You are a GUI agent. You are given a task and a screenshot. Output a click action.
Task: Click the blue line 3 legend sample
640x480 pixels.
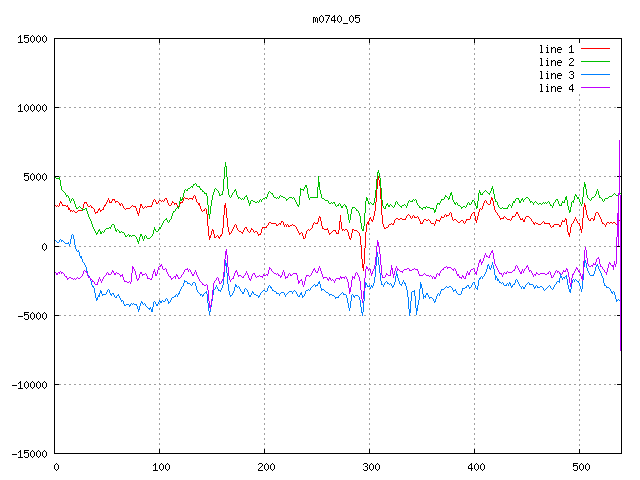tap(596, 75)
